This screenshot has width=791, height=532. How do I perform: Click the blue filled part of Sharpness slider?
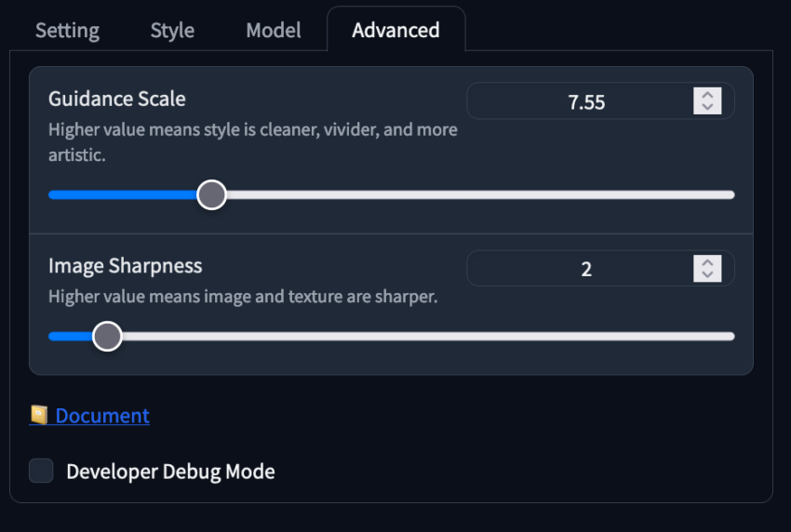click(x=71, y=337)
